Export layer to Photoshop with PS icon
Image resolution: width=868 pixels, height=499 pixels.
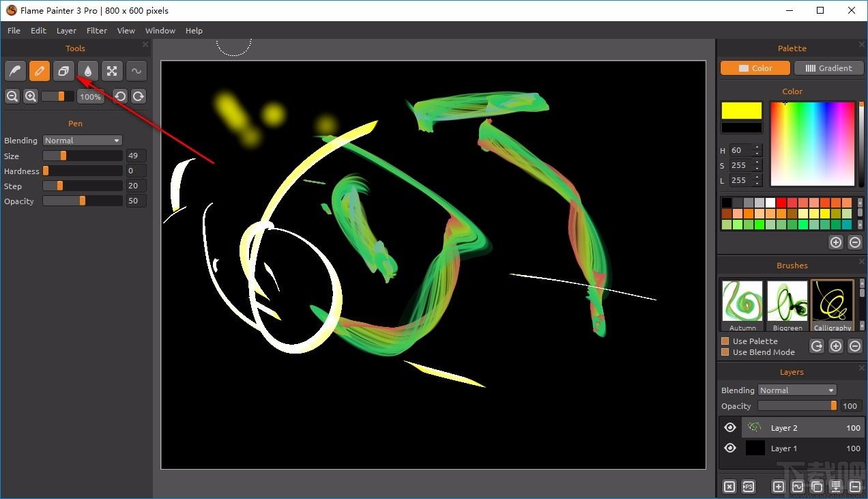[x=749, y=487]
